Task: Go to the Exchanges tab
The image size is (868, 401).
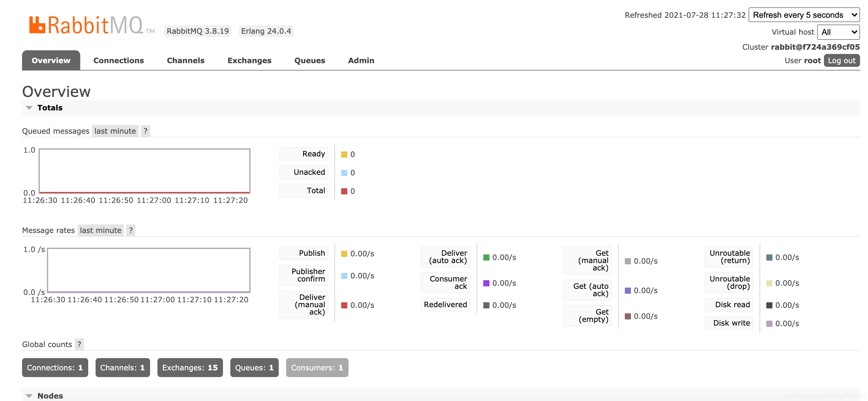Action: 249,60
